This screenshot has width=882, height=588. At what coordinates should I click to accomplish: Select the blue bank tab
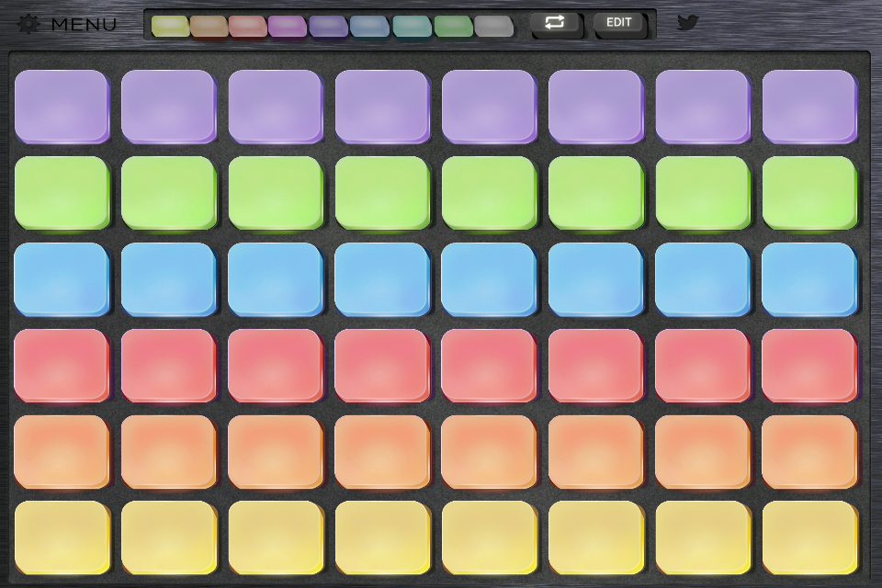369,27
